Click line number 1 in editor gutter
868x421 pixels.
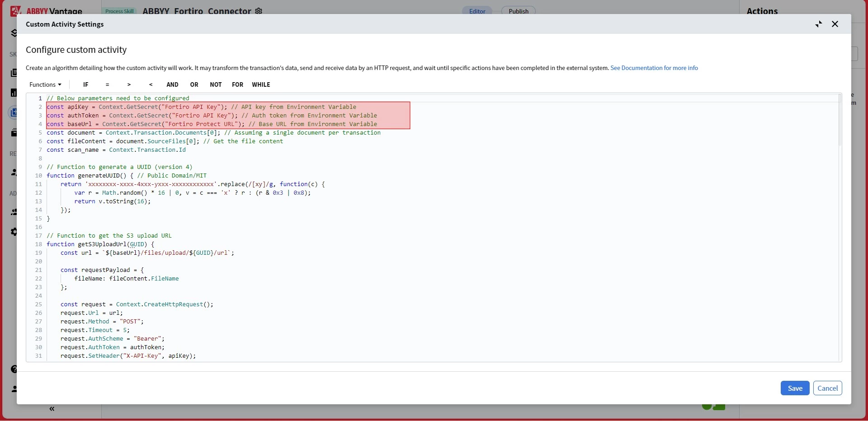pos(40,98)
